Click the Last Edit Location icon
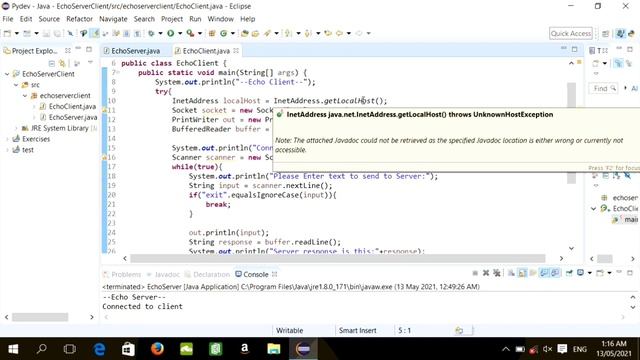The image size is (640, 360). click(328, 33)
